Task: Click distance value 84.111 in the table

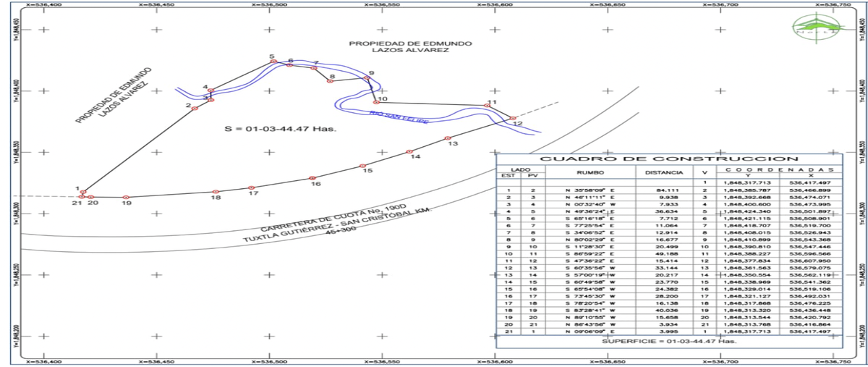Action: 663,190
